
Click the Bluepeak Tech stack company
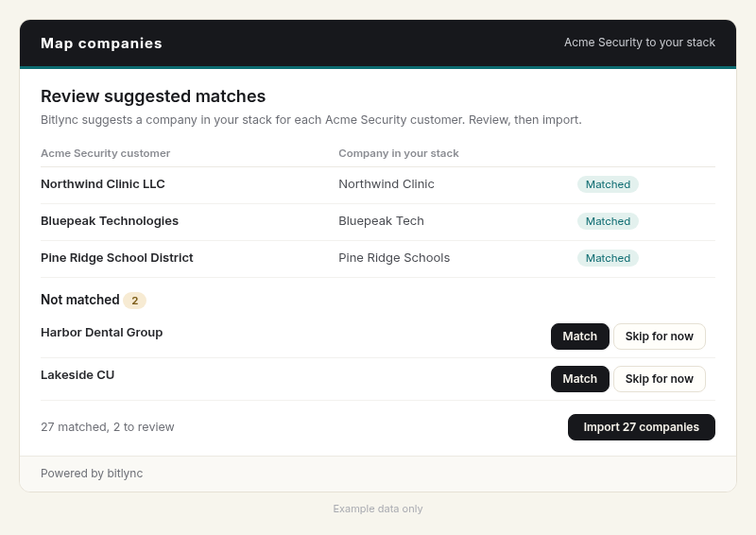coord(381,221)
